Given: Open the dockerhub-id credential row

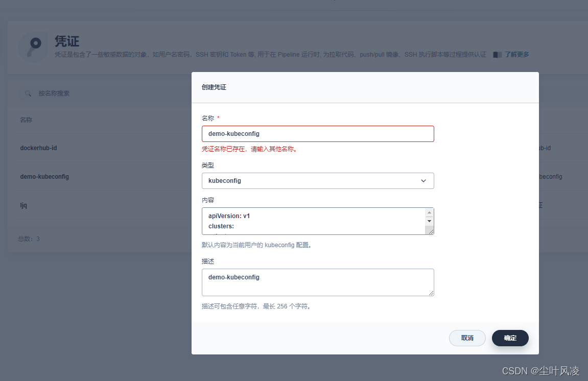Looking at the screenshot, I should click(x=39, y=148).
